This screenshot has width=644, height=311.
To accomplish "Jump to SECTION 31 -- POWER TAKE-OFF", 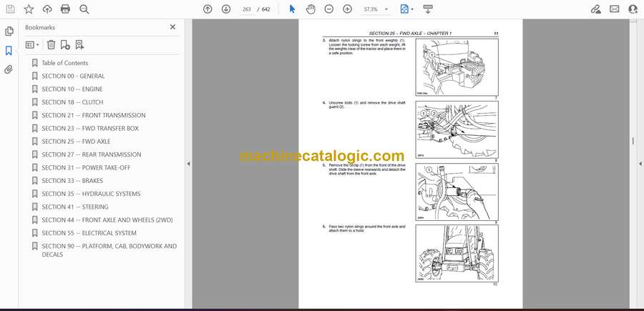I will (x=86, y=168).
